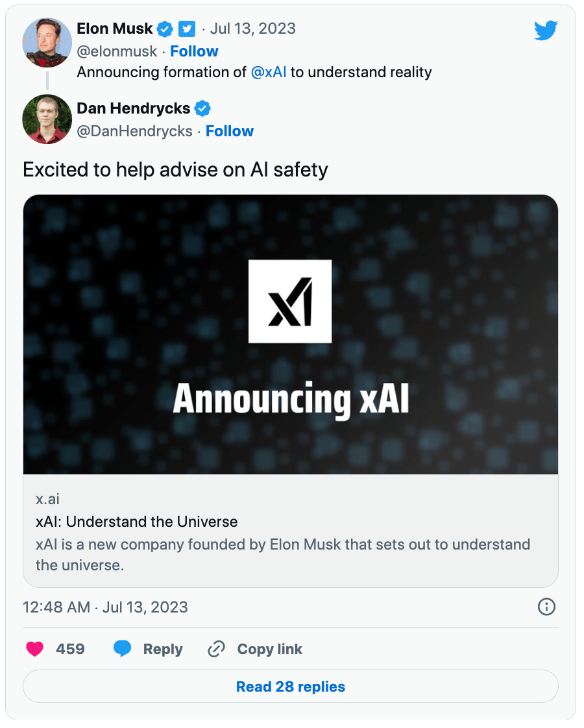Open the Announcing xAI preview image
Viewport: 584px width, 728px height.
(x=291, y=334)
